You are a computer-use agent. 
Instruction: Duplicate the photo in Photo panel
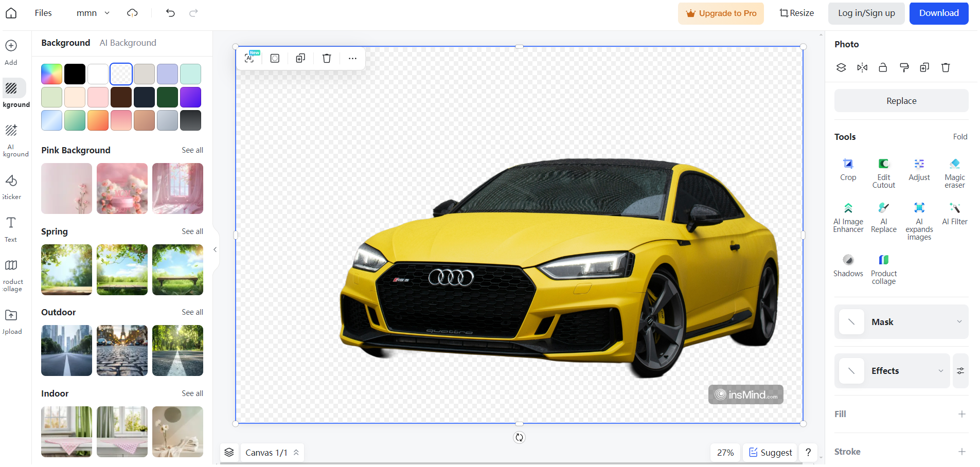(924, 67)
